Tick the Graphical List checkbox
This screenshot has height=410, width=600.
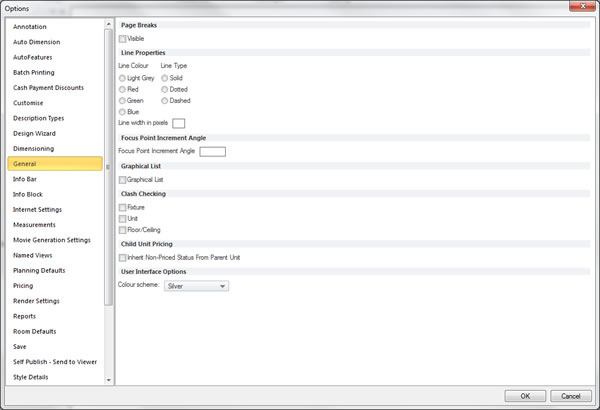123,179
